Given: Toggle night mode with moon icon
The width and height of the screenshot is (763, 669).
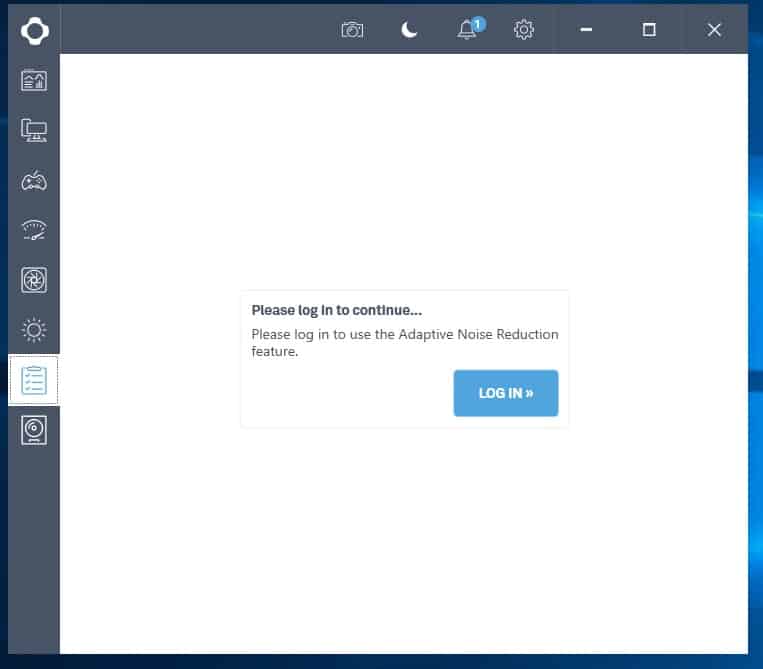Looking at the screenshot, I should coord(409,30).
